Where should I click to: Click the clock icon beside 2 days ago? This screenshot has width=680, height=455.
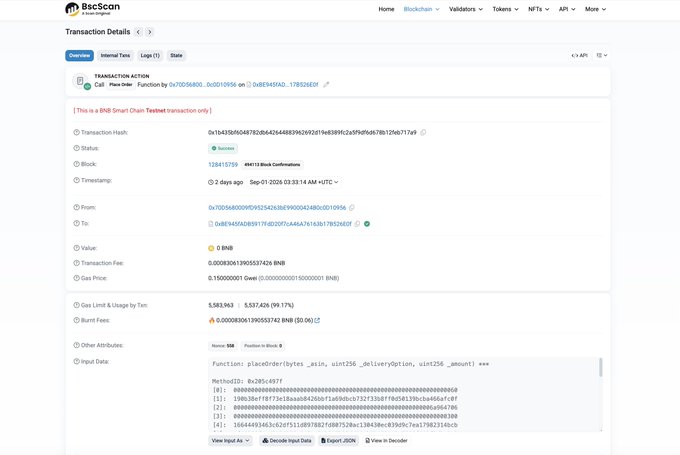click(x=211, y=182)
